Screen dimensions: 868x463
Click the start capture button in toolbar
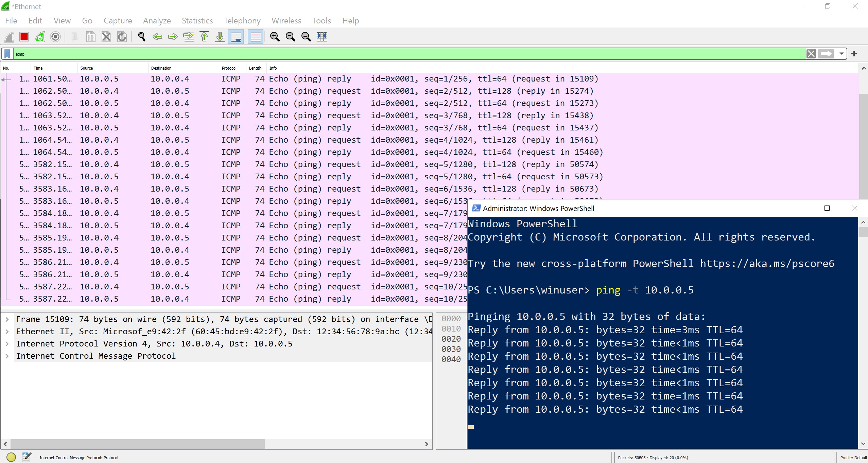9,36
